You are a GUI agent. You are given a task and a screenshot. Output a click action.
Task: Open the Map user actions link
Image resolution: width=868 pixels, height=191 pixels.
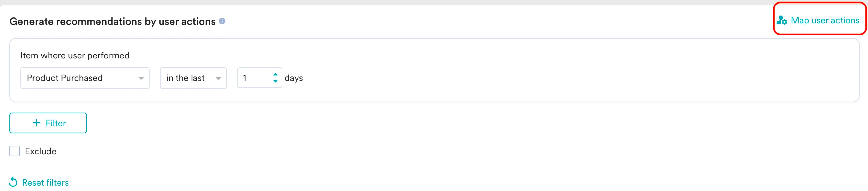coord(825,20)
